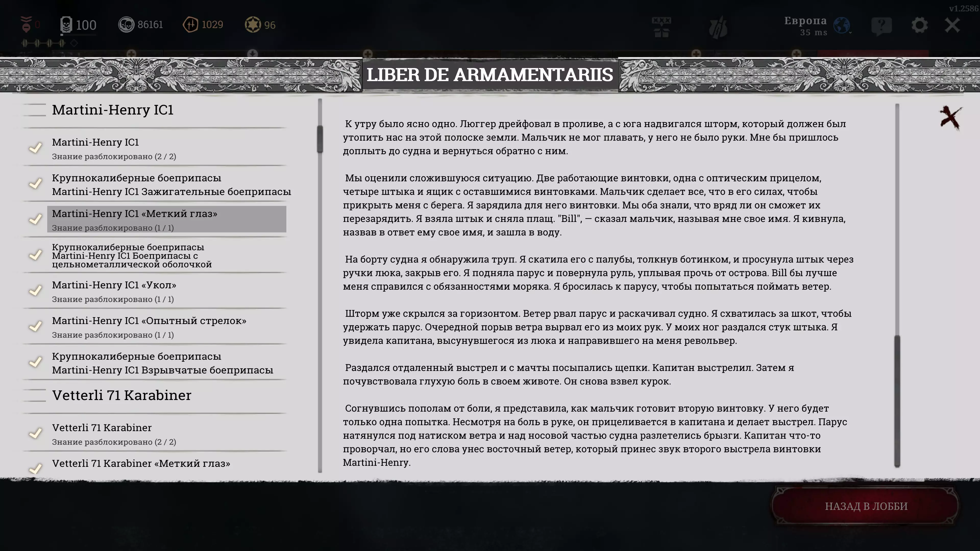Toggle checkmark for Martini-Henry IC1 «Опытный стрелок»

[x=35, y=327]
